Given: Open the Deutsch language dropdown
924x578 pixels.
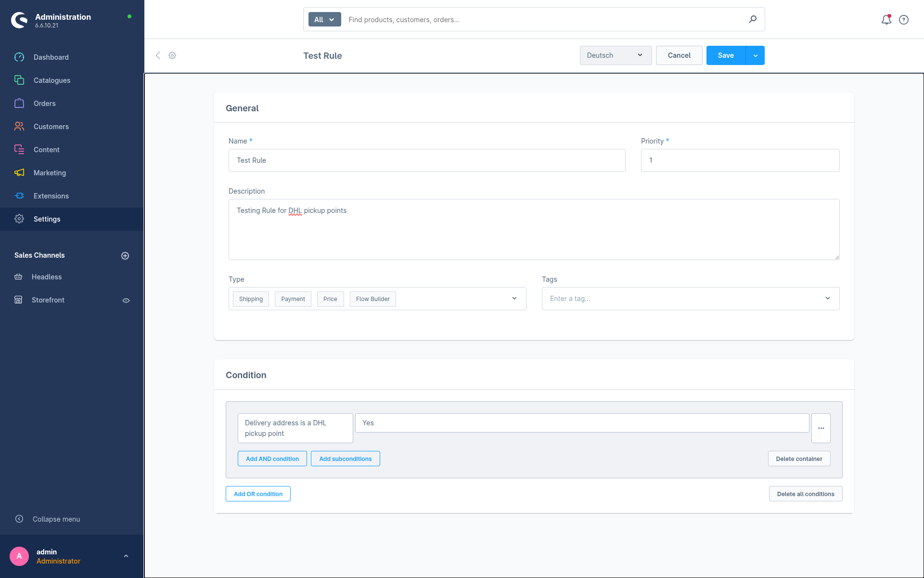Looking at the screenshot, I should [616, 55].
